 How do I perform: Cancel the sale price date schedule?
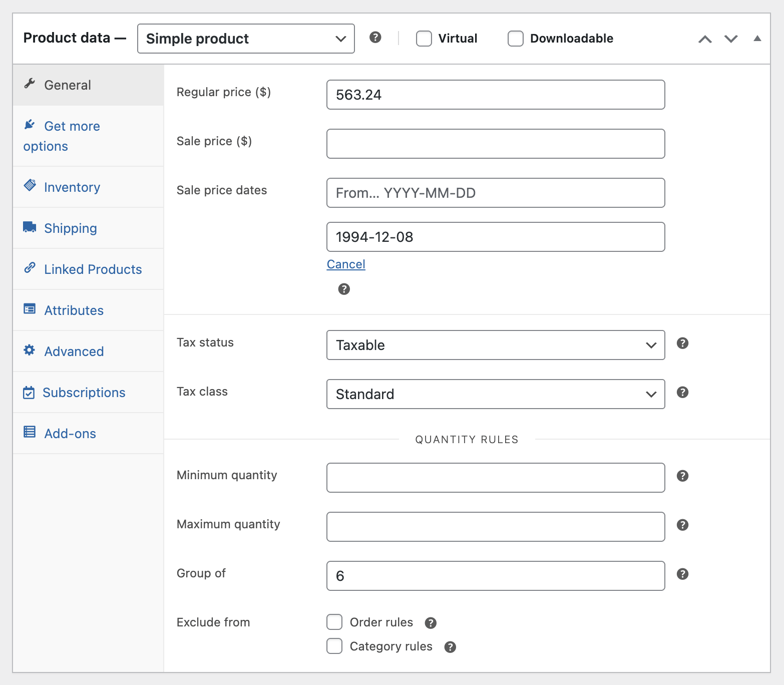point(346,264)
